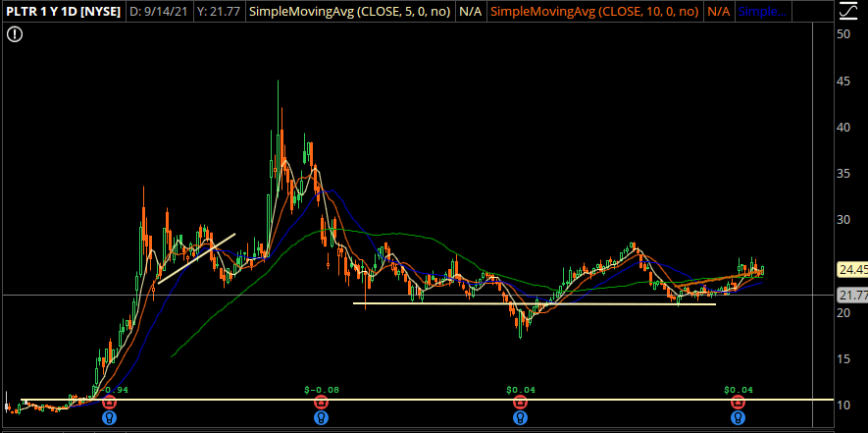This screenshot has height=433, width=868.
Task: Click the blue lightbulb icon nearest the 17 low
Action: click(520, 417)
